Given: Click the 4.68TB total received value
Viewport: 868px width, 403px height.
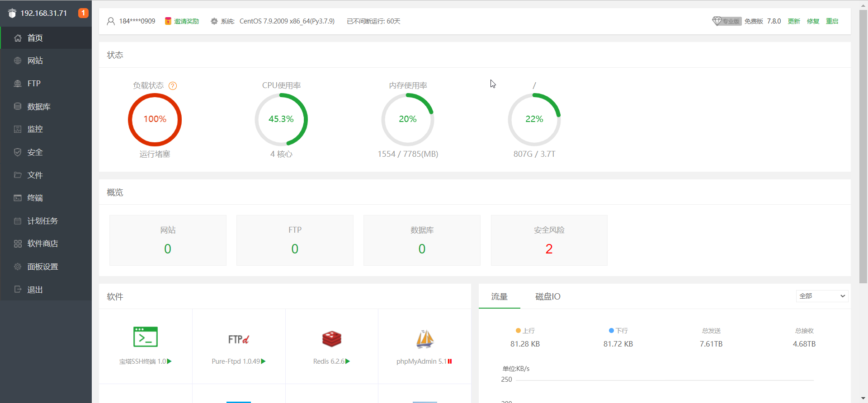Looking at the screenshot, I should tap(804, 344).
